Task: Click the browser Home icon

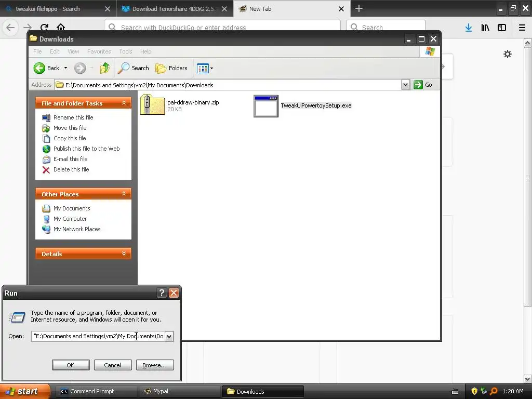Action: pyautogui.click(x=61, y=28)
